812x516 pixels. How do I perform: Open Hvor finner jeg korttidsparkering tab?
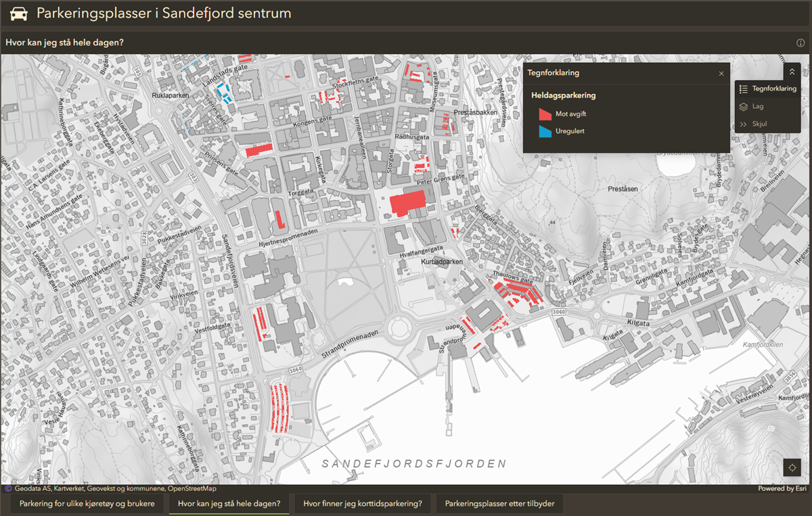(362, 503)
